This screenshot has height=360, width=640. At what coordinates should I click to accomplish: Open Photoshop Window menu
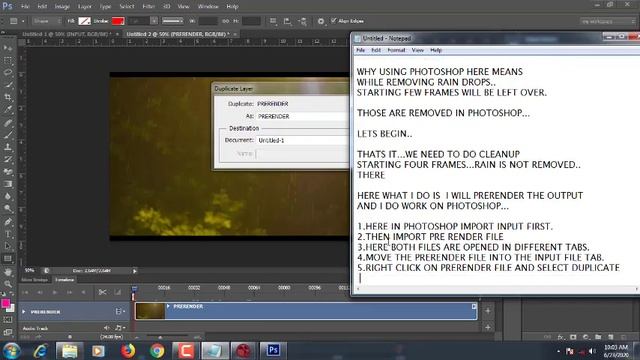tap(208, 7)
